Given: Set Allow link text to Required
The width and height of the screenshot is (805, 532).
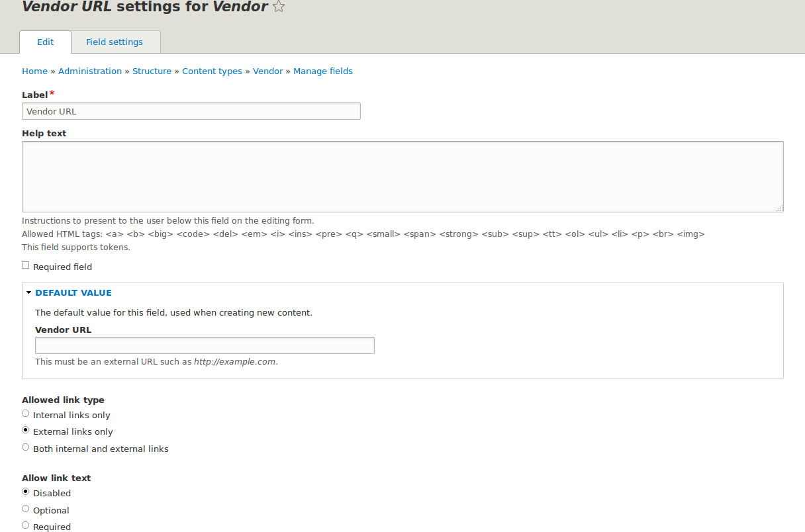Looking at the screenshot, I should tap(25, 525).
